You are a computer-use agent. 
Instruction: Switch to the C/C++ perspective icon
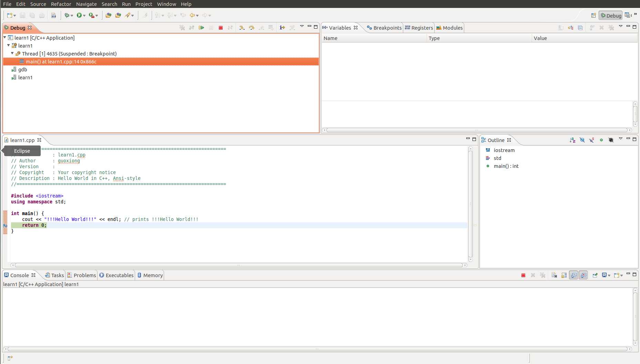628,15
